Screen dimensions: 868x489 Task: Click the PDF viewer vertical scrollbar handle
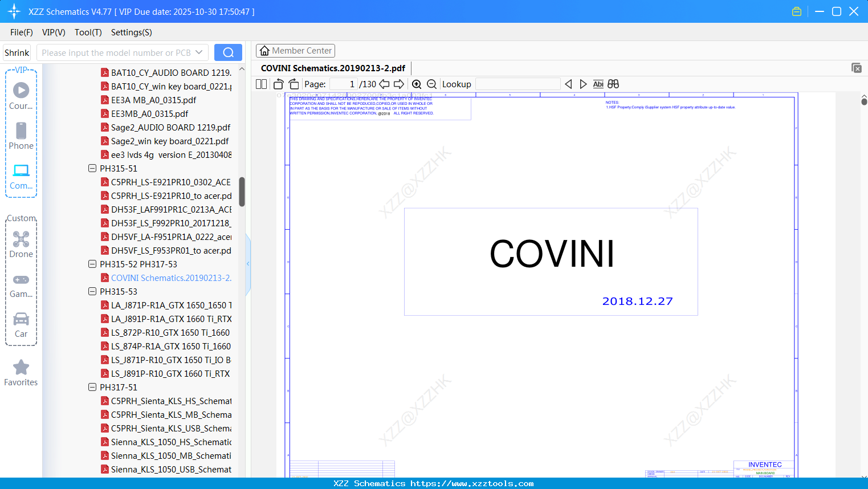pyautogui.click(x=864, y=101)
